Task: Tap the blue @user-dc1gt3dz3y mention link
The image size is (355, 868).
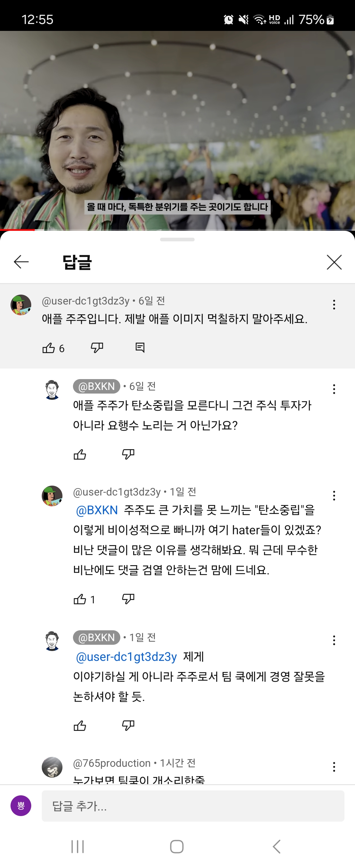Action: pyautogui.click(x=126, y=657)
